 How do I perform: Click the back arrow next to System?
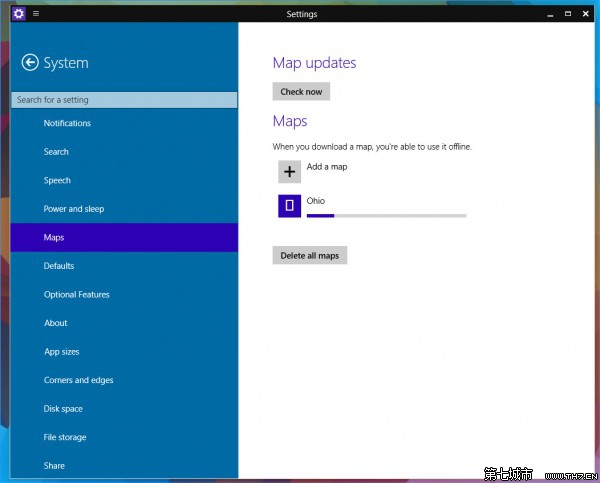click(30, 63)
